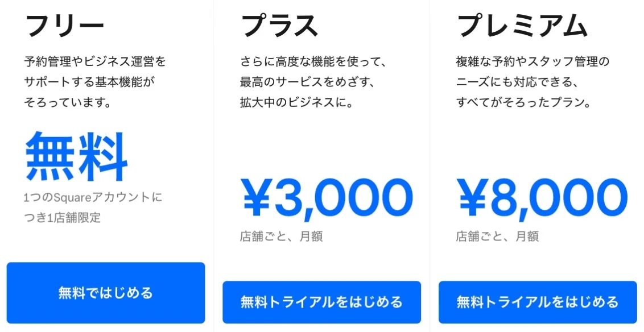Click the 拡大中のビジネスに。 line

[x=296, y=103]
